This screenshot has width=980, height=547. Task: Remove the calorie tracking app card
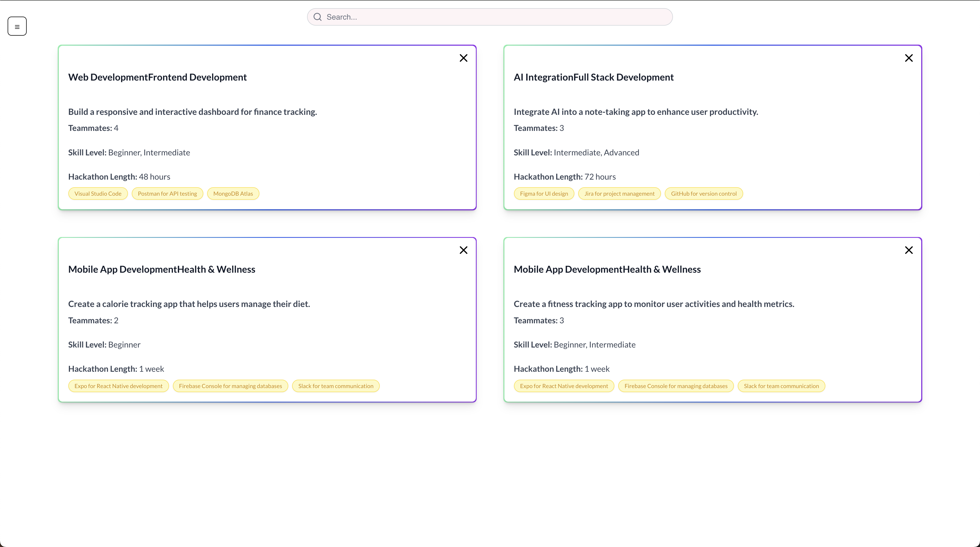coord(463,250)
